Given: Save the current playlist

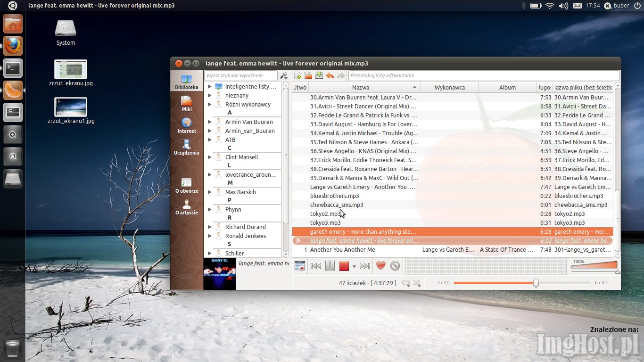Looking at the screenshot, I should click(x=319, y=75).
